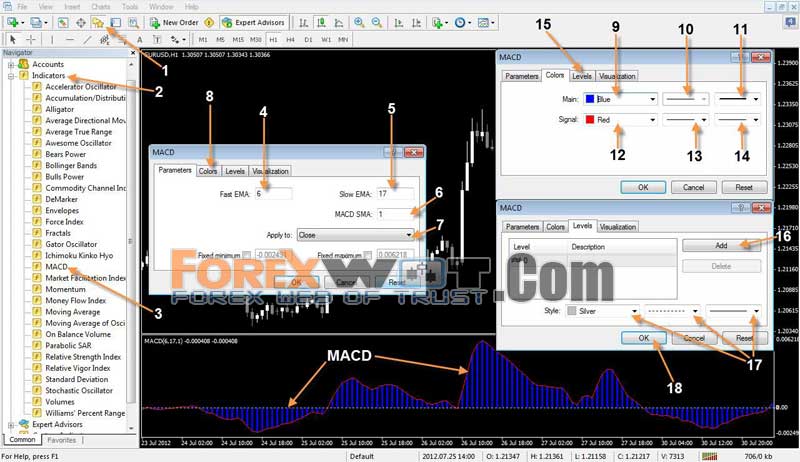Screen dimensions: 800x462
Task: Open Signal line style dropdown
Action: tap(685, 120)
